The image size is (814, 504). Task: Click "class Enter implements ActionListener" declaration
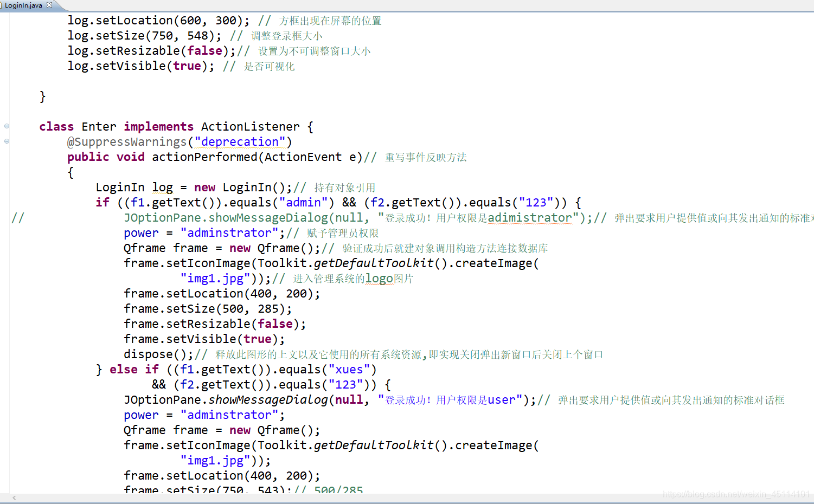pyautogui.click(x=169, y=126)
